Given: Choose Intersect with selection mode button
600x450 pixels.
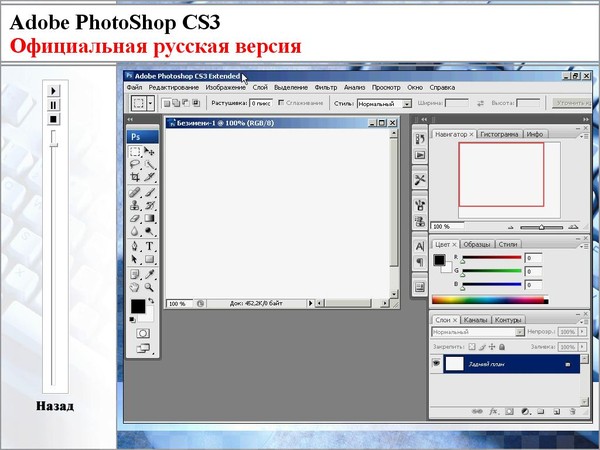Looking at the screenshot, I should coord(196,103).
